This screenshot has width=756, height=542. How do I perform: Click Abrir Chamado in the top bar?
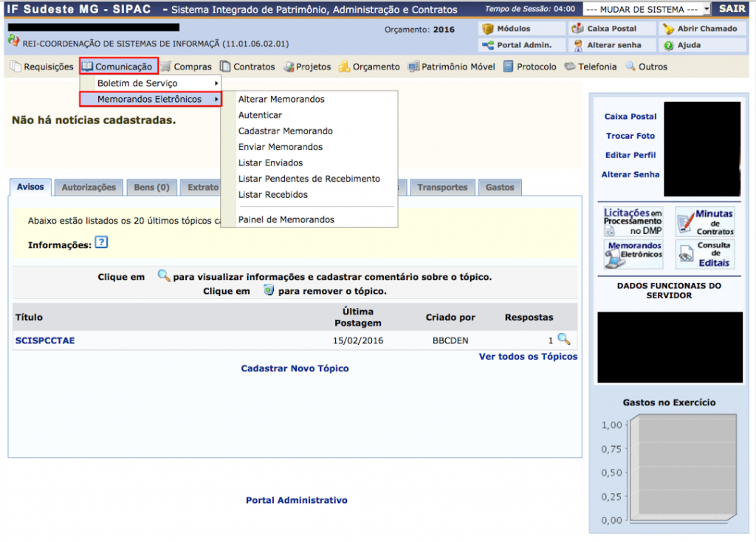[701, 29]
